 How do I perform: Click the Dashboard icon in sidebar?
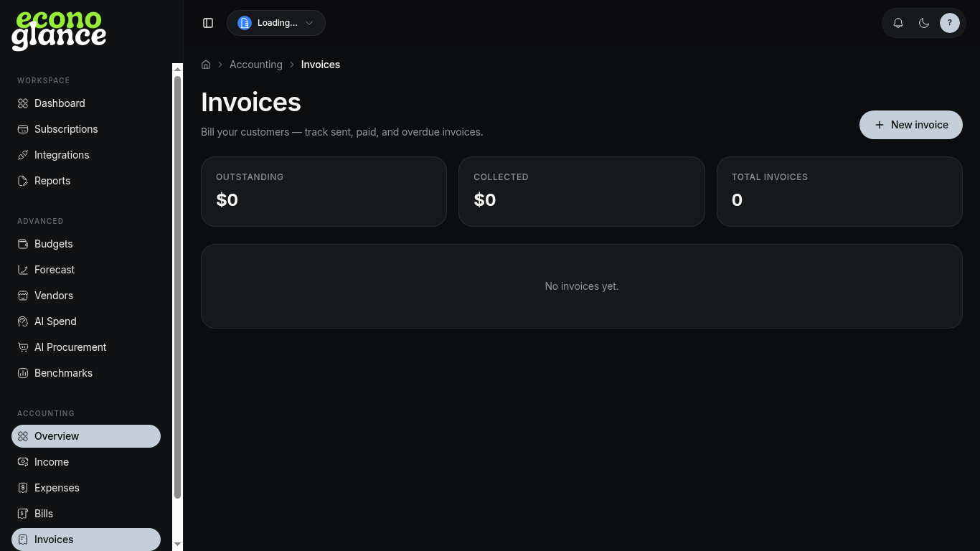23,103
